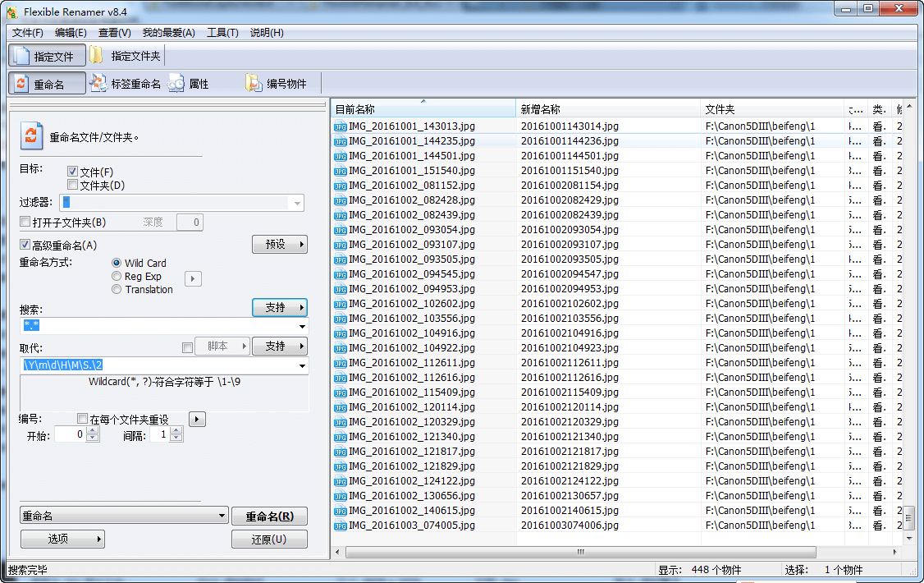Screen dimensions: 924x583
Task: Click the 目前名称 column header
Action: tap(423, 109)
